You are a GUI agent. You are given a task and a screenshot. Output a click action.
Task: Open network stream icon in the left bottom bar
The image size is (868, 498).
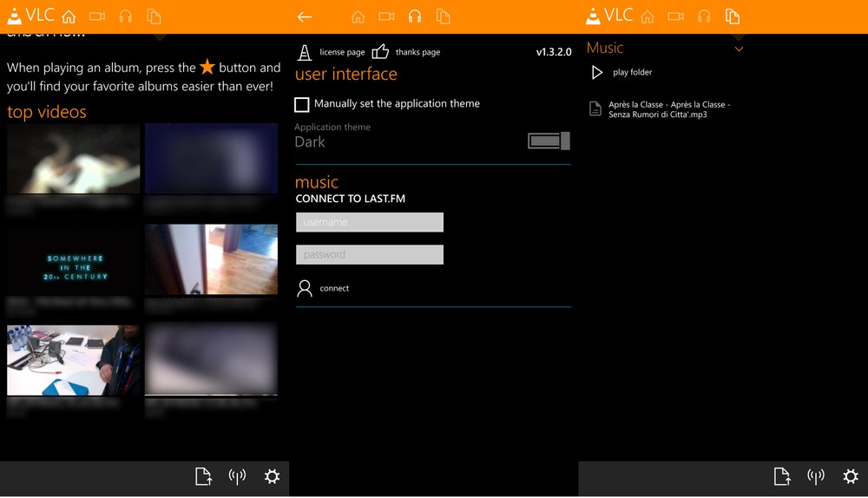(x=237, y=476)
